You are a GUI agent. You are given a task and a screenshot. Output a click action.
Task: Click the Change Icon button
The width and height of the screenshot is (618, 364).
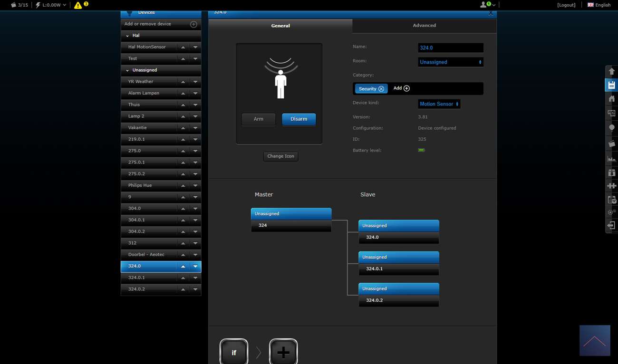pyautogui.click(x=280, y=156)
